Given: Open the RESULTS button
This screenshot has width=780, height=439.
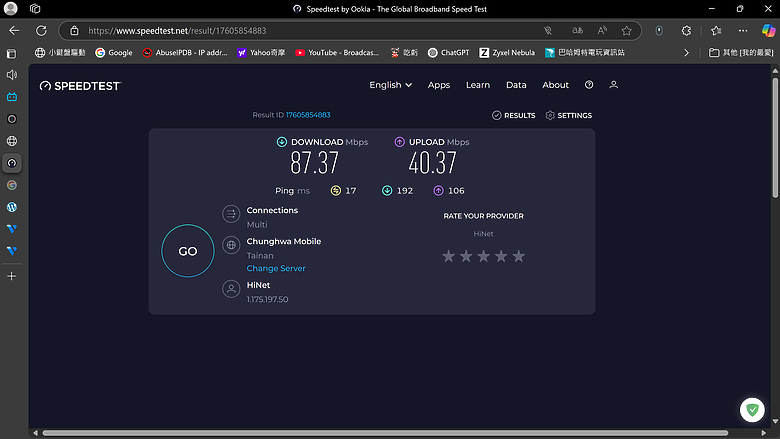Looking at the screenshot, I should [x=514, y=115].
